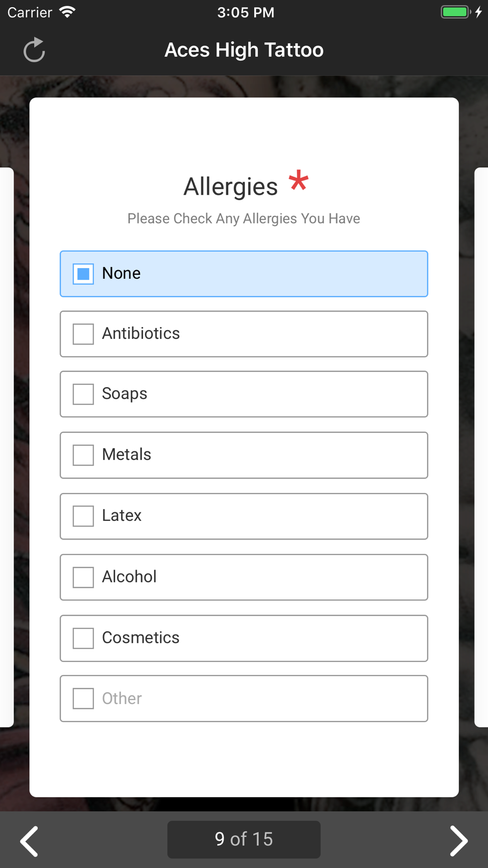Viewport: 488px width, 868px height.
Task: Enable the Cosmetics allergy checkbox
Action: [x=83, y=638]
